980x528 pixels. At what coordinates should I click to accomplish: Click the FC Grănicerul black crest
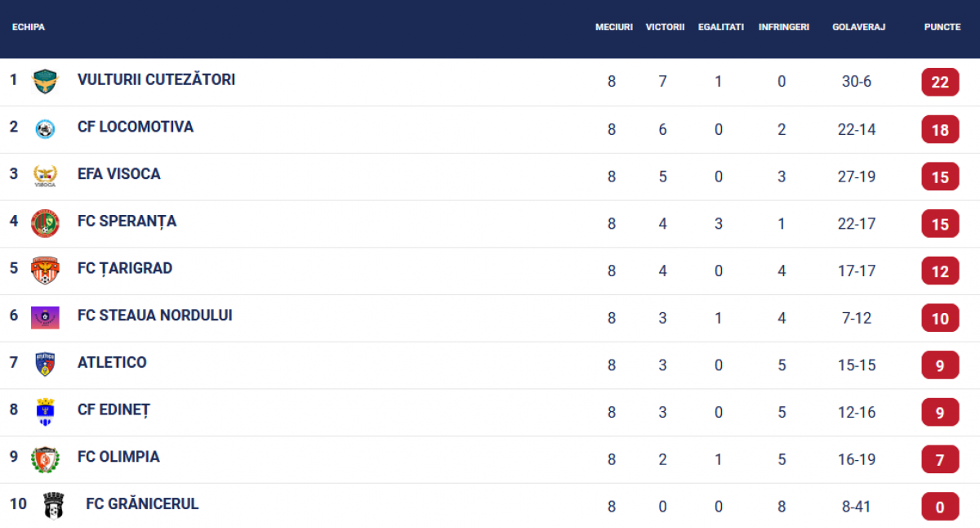pyautogui.click(x=54, y=506)
